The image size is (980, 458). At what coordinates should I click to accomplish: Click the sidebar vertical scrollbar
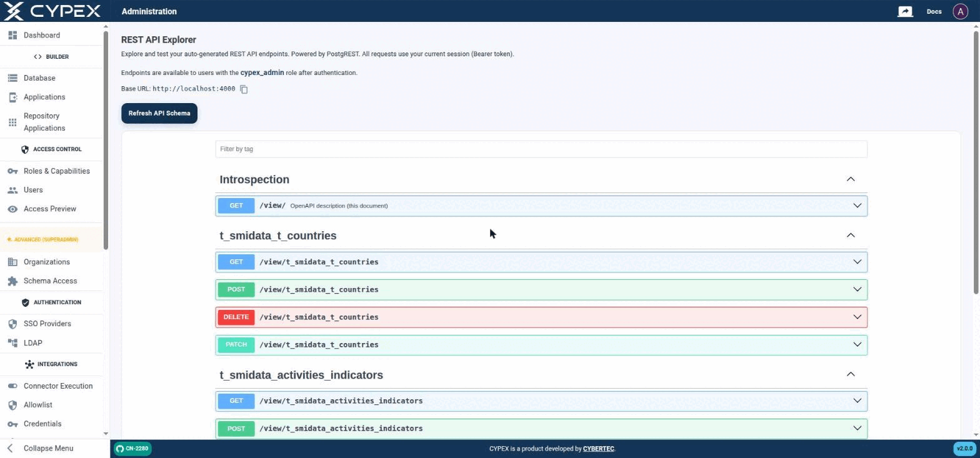point(106,141)
